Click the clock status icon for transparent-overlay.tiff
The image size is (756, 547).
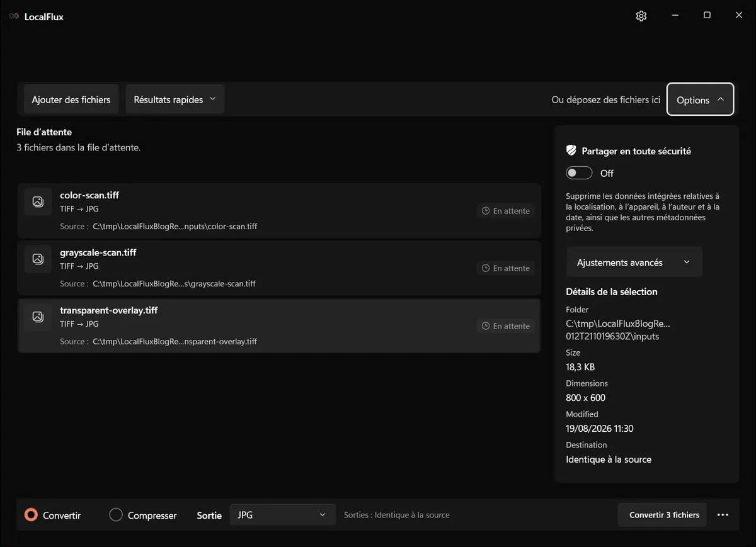(x=486, y=326)
